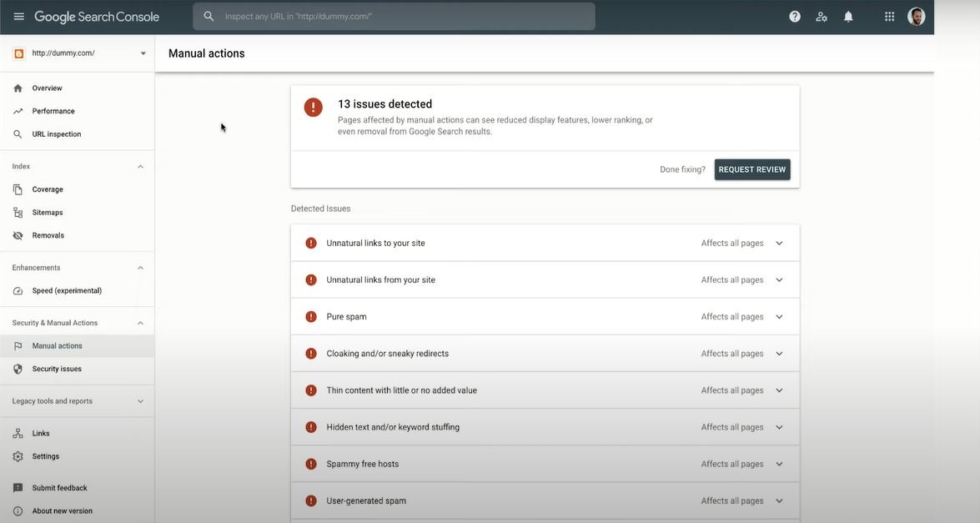Viewport: 980px width, 523px height.
Task: Collapse the Index section
Action: coord(140,166)
